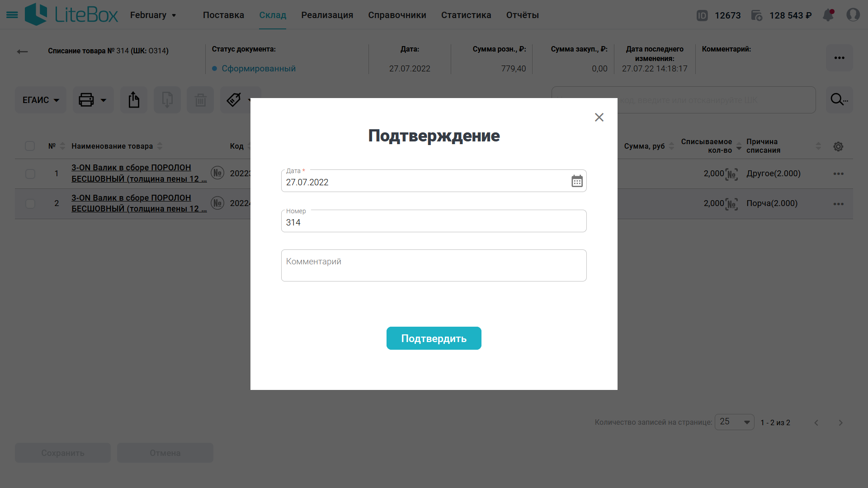Open row actions for Порча(2.000) row
The height and width of the screenshot is (488, 868).
[839, 204]
